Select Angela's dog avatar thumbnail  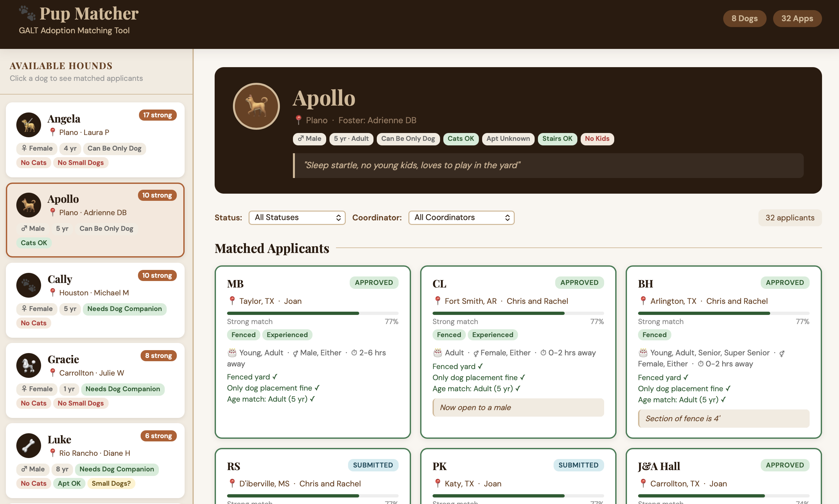[29, 125]
